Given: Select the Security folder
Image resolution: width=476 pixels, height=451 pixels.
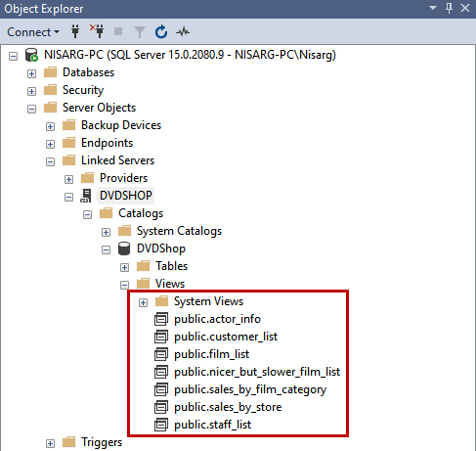Looking at the screenshot, I should click(83, 90).
